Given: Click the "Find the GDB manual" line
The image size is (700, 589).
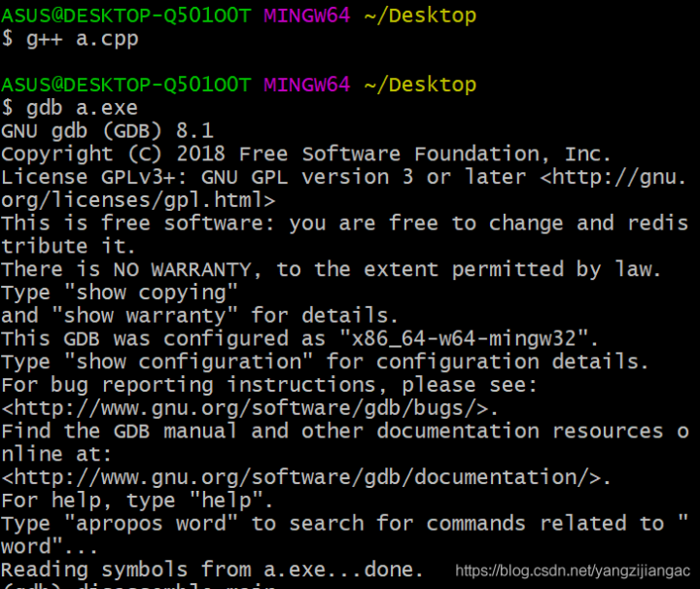Looking at the screenshot, I should tap(345, 432).
